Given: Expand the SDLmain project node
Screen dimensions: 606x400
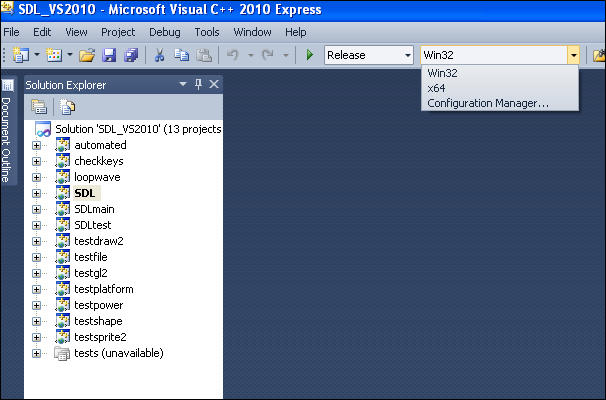Looking at the screenshot, I should [x=36, y=209].
